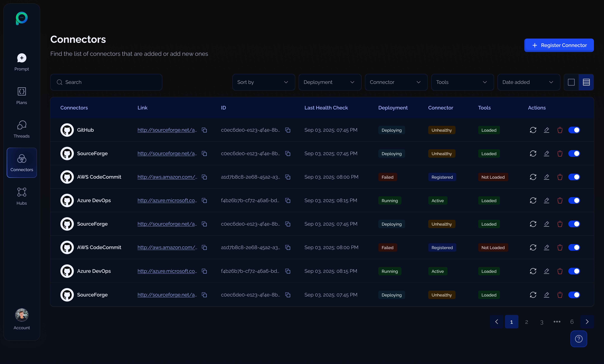Open the Deployment filter dropdown

pyautogui.click(x=330, y=82)
